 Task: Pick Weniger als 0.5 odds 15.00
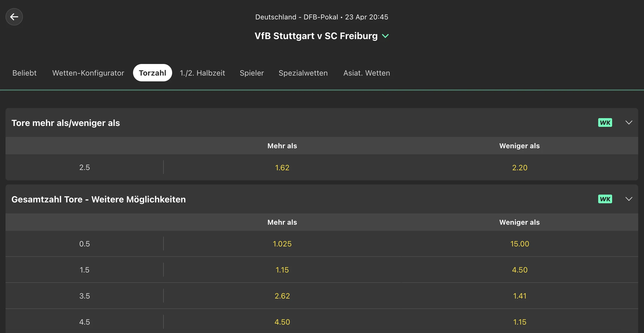pyautogui.click(x=520, y=244)
